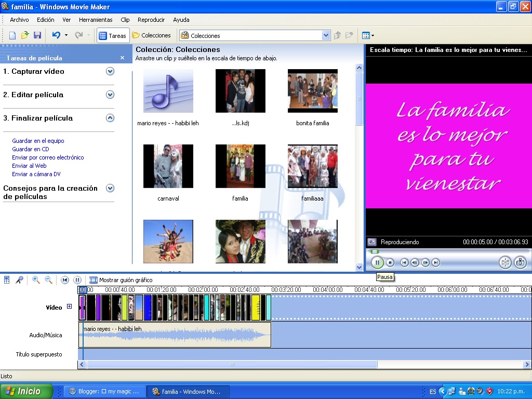Open a project with the folder icon

pyautogui.click(x=25, y=35)
